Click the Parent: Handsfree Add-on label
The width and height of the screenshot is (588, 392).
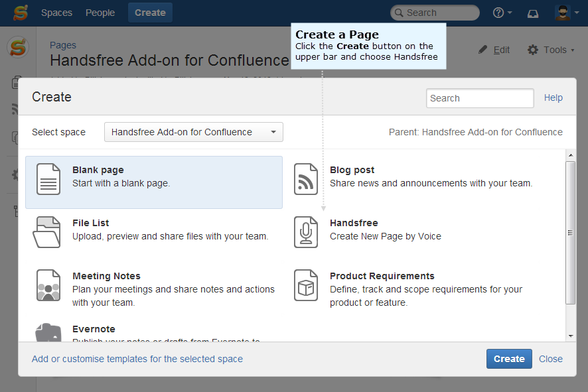tap(475, 132)
